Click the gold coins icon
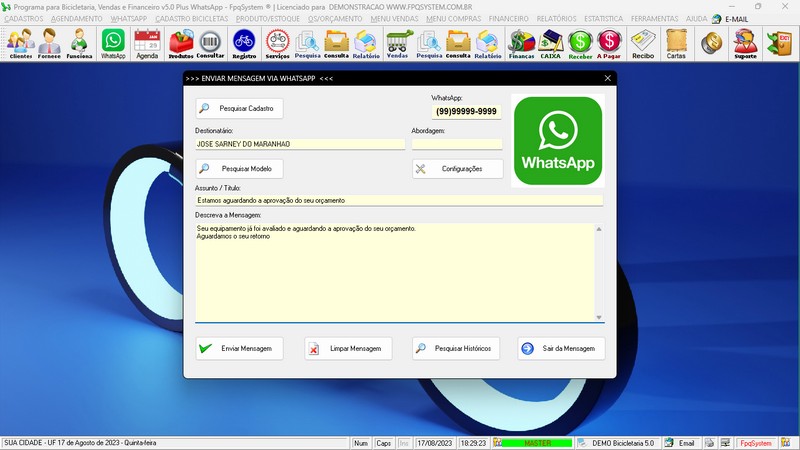This screenshot has height=450, width=800. (711, 44)
